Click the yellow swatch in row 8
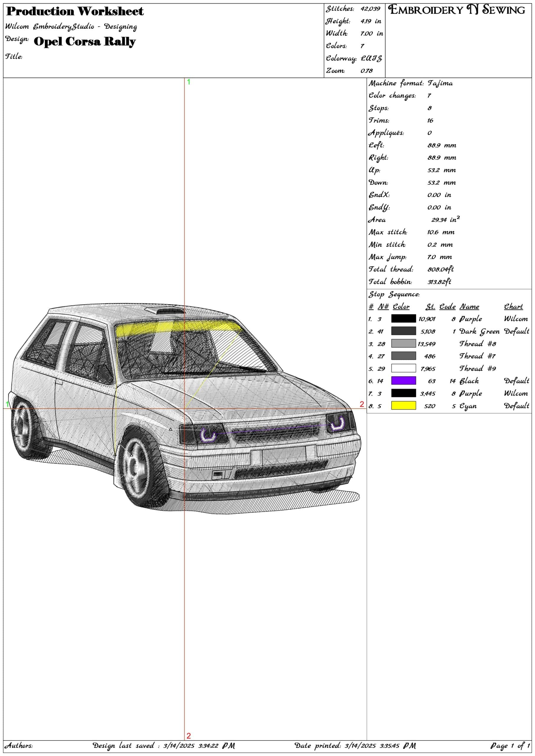Image resolution: width=535 pixels, height=756 pixels. 403,405
